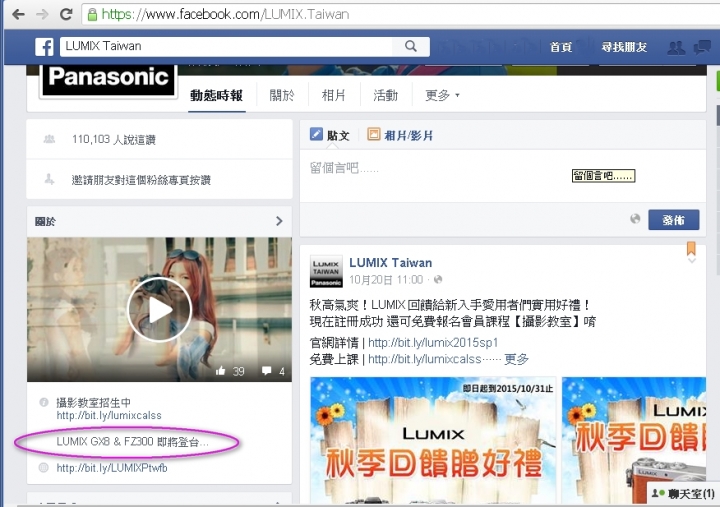The image size is (720, 507).
Task: Open first 秋季回饋贈好禮 post image
Action: (433, 440)
